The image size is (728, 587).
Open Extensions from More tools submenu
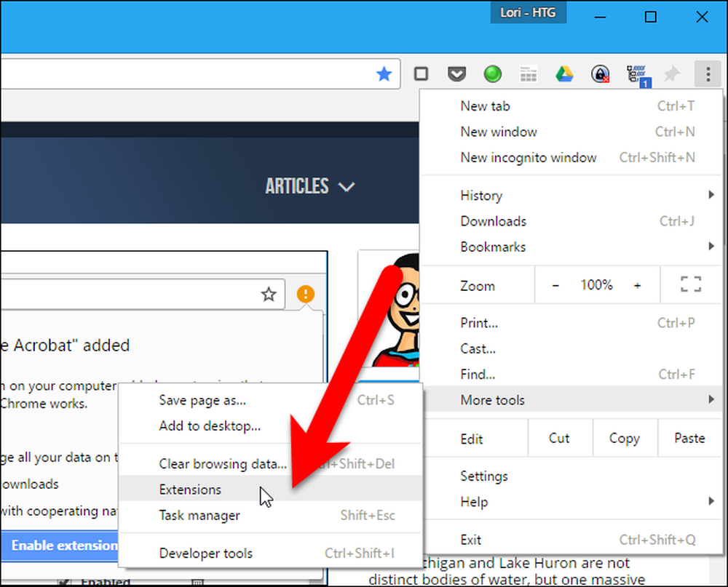point(271,489)
